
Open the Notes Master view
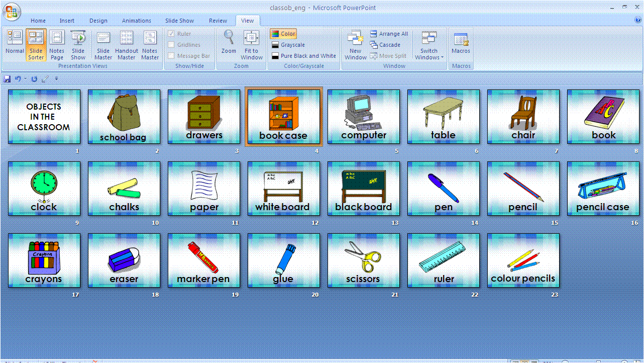click(x=150, y=45)
